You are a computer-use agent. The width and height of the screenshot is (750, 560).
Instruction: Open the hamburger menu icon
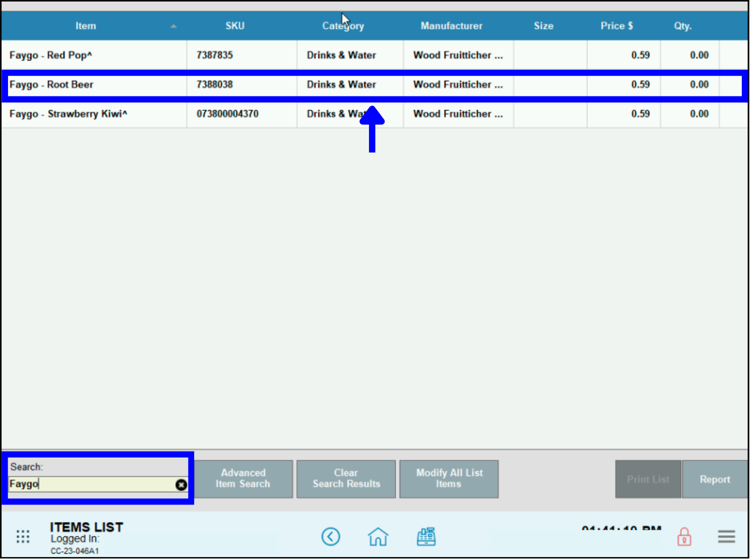coord(726,536)
